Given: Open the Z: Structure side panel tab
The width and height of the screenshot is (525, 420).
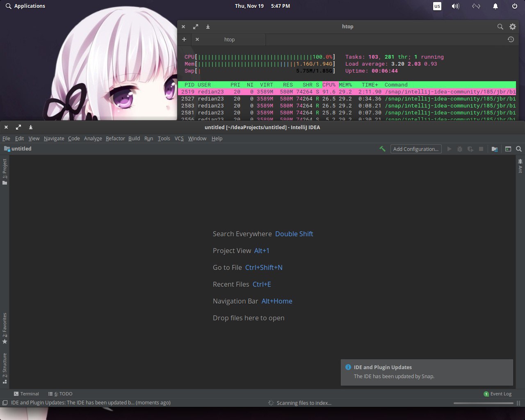Looking at the screenshot, I should 5,368.
